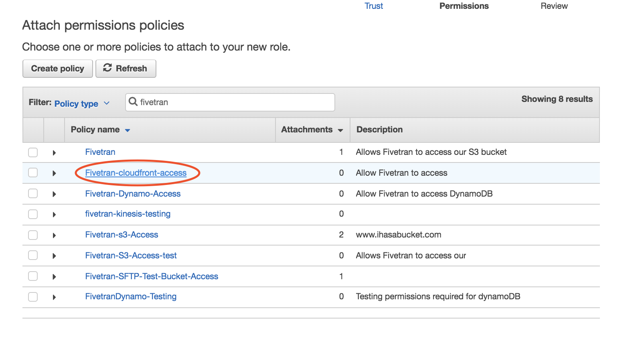Select the Review step

(x=554, y=6)
